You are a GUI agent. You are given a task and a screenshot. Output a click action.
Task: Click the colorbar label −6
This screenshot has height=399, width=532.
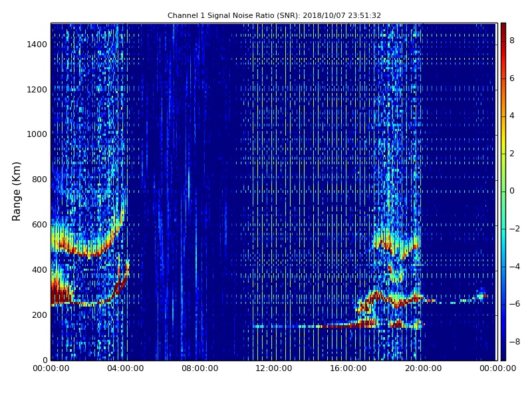coord(515,304)
